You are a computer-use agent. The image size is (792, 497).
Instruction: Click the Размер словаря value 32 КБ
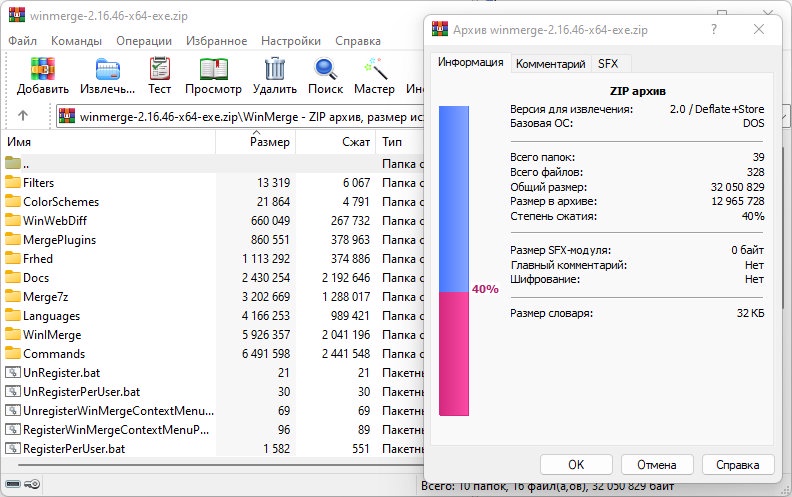(x=750, y=313)
